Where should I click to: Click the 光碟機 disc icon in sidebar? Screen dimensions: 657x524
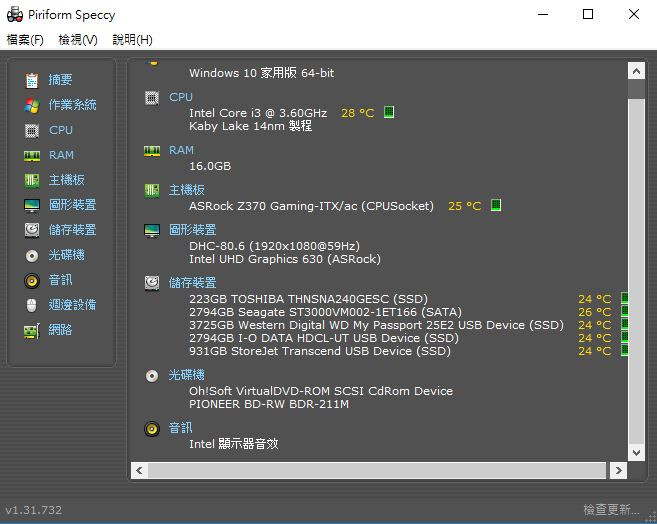[32, 256]
